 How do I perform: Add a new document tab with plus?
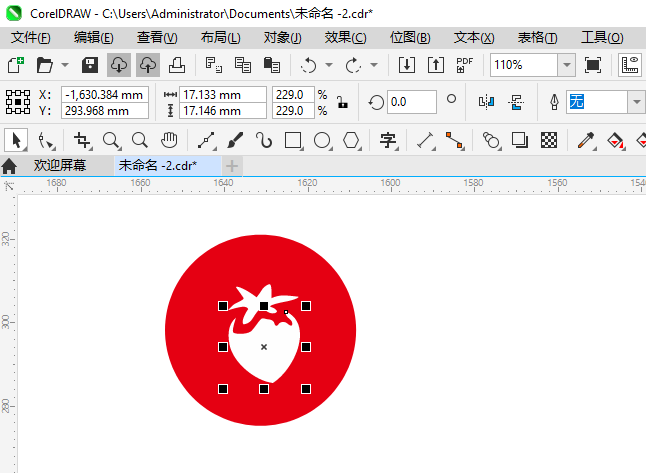[x=232, y=166]
